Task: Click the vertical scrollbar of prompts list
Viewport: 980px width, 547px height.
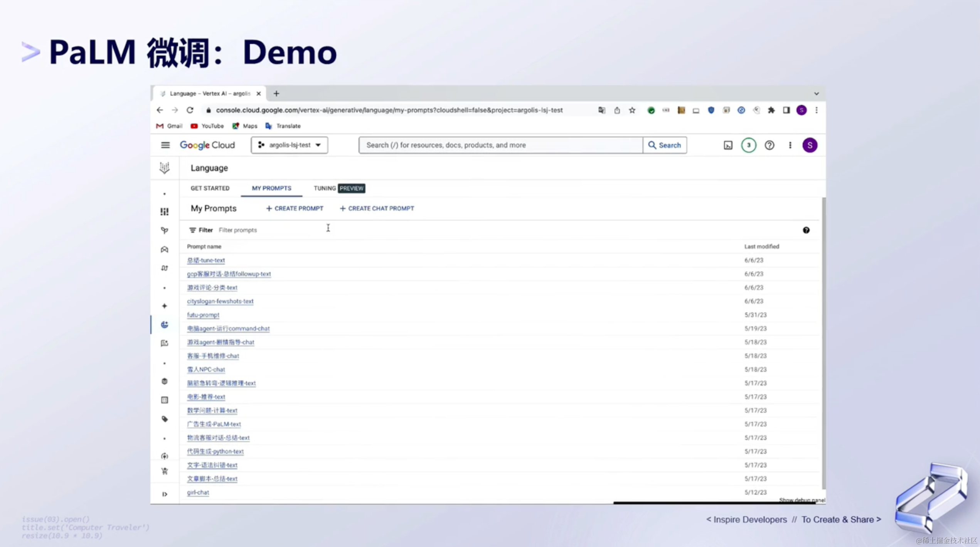Action: coord(823,343)
